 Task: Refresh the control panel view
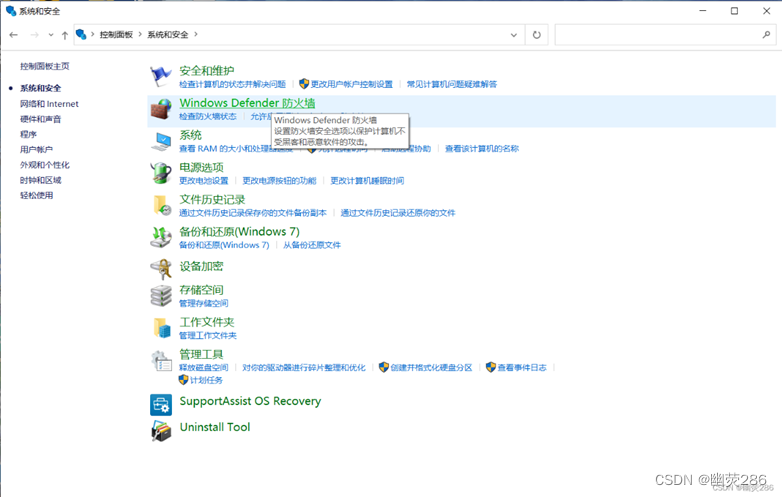537,34
